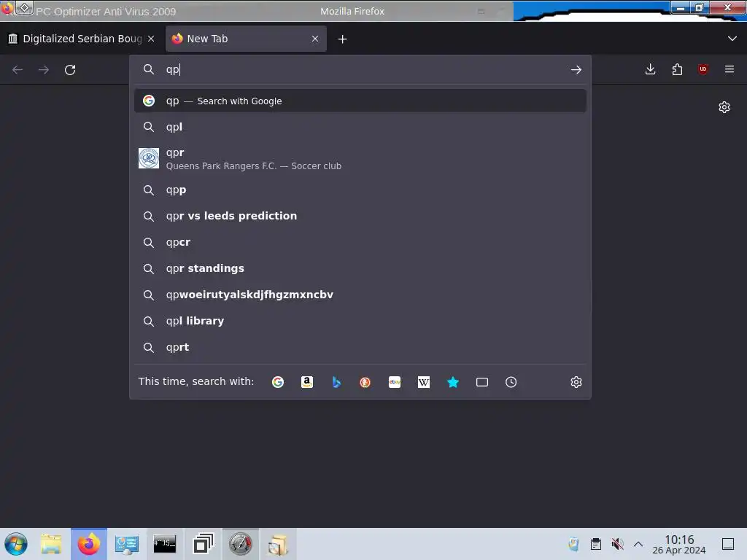Open search settings gear in dropdown
The width and height of the screenshot is (747, 560).
click(x=576, y=382)
